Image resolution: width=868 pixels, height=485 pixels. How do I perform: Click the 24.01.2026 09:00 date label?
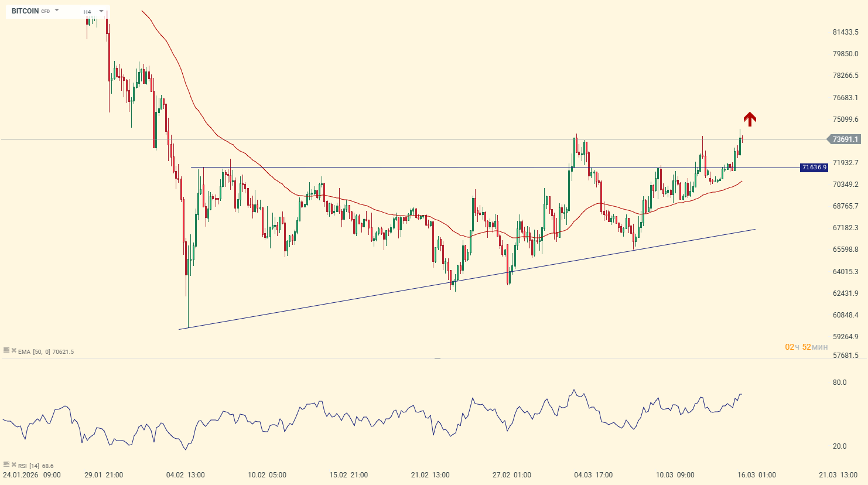click(32, 475)
